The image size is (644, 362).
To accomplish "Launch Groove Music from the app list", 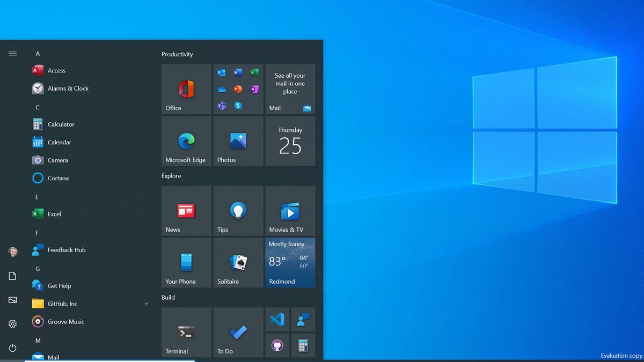I will point(91,322).
